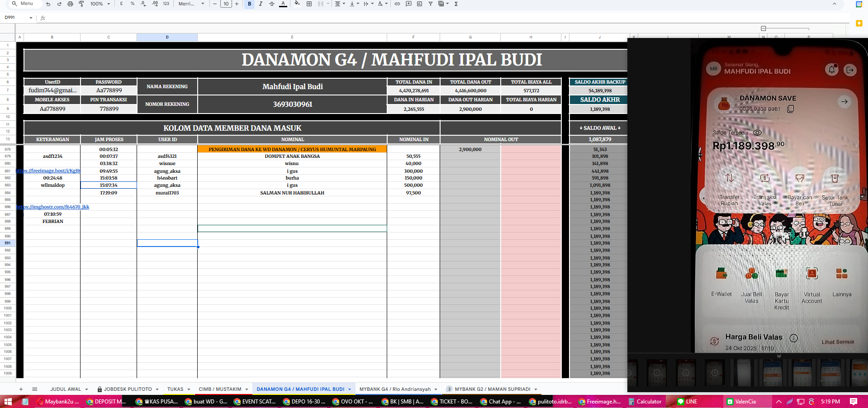This screenshot has height=408, width=868.
Task: Open the cell borders menu
Action: 309,4
